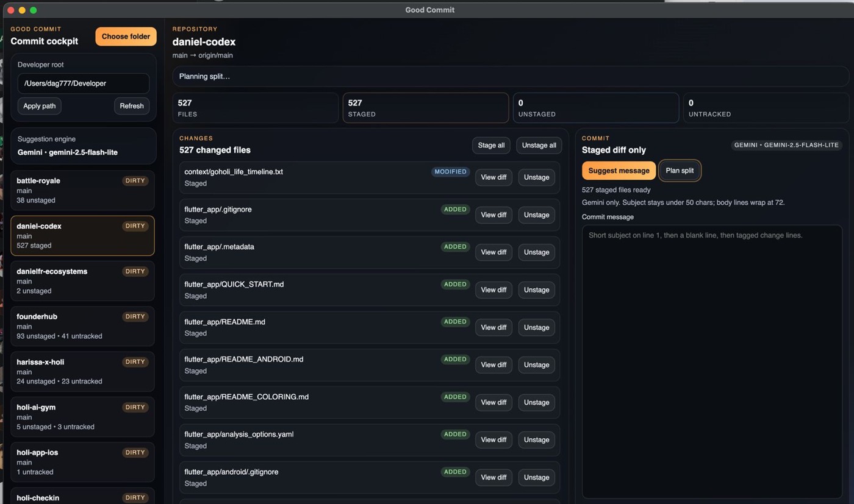Select the founderhub repository
Screen dimensions: 854x504
click(x=83, y=326)
